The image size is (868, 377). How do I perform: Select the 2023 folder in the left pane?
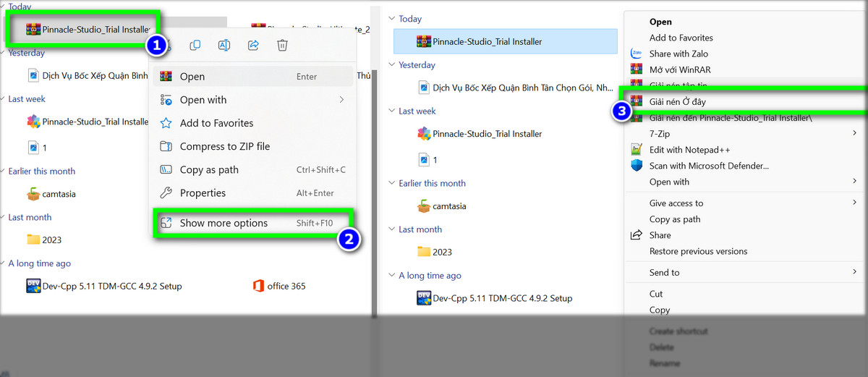[x=46, y=240]
